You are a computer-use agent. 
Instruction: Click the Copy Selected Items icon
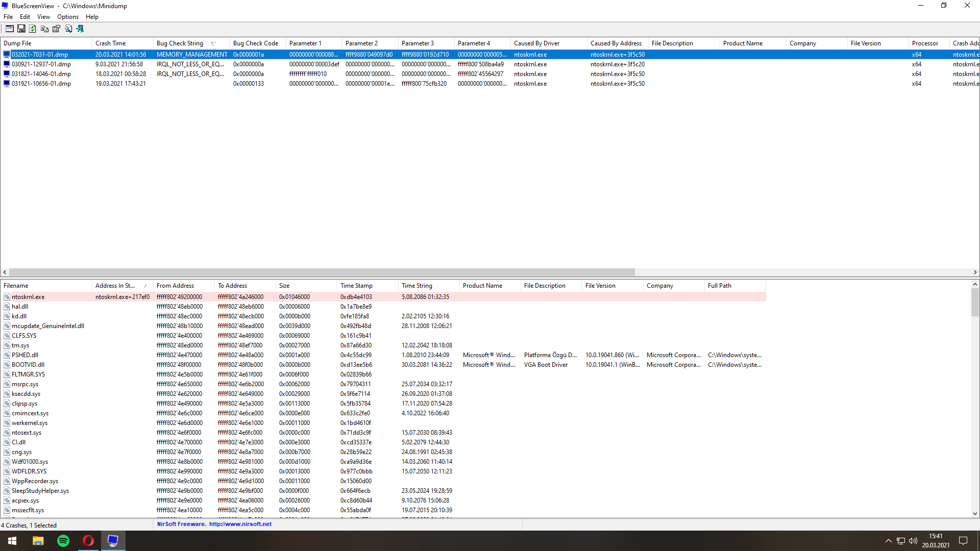point(44,29)
